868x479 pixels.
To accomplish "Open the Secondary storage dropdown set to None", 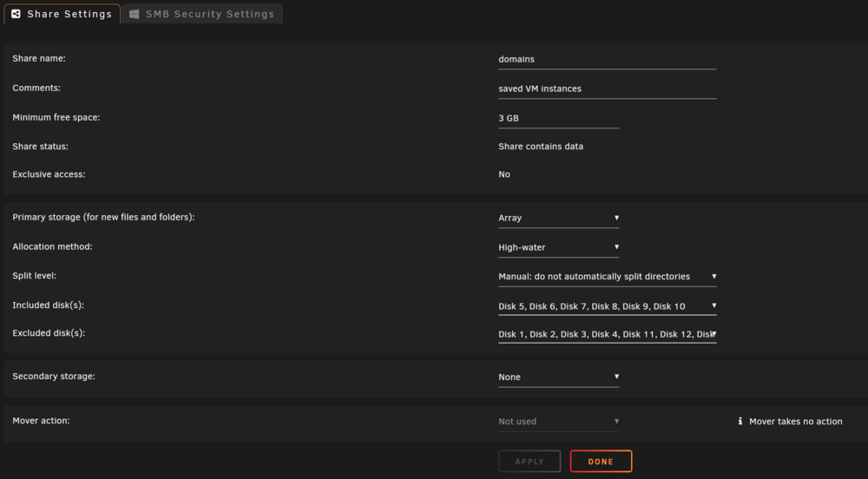I will (x=558, y=377).
